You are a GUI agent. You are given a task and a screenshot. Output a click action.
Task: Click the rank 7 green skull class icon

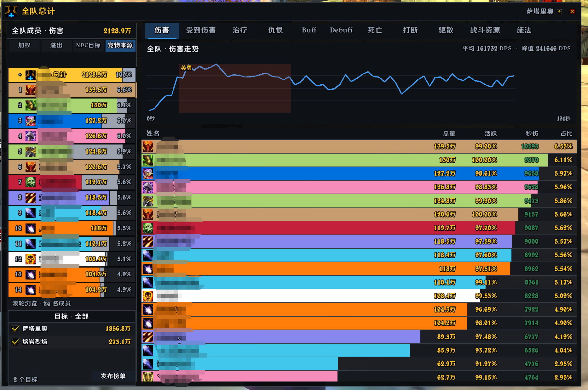31,182
